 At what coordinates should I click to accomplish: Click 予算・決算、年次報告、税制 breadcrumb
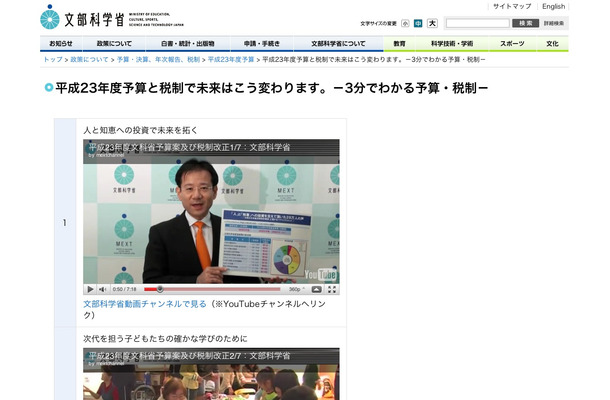point(158,60)
